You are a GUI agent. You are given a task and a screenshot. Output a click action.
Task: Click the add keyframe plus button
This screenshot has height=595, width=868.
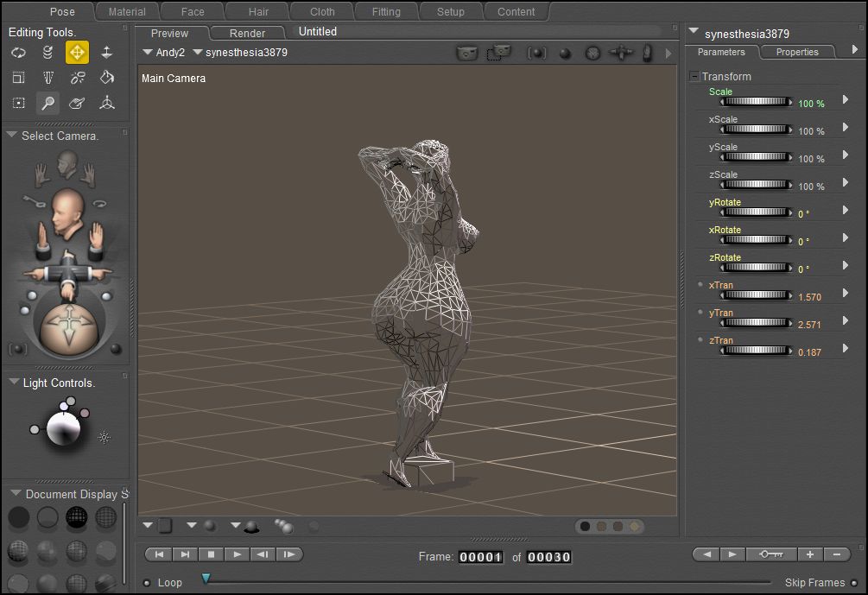pos(810,554)
